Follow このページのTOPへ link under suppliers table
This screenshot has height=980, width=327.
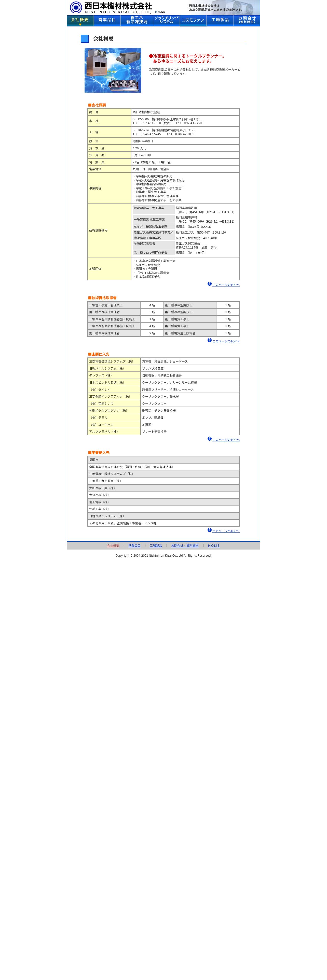pos(226,440)
